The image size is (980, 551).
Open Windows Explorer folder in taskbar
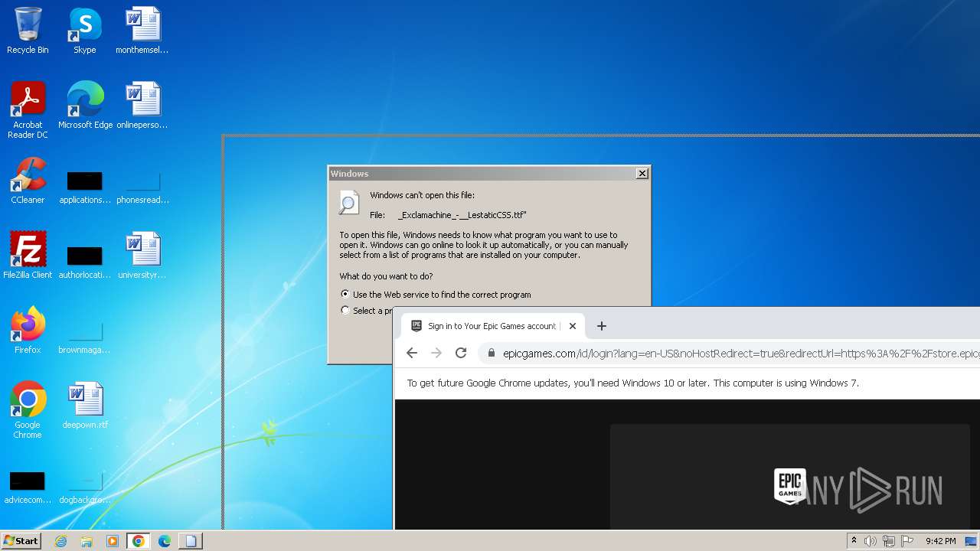pos(87,541)
